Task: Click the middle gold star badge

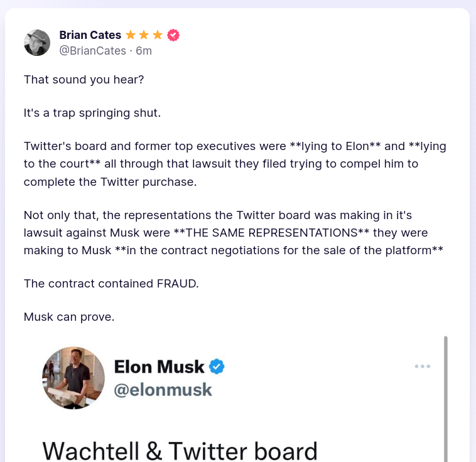Action: pos(144,35)
